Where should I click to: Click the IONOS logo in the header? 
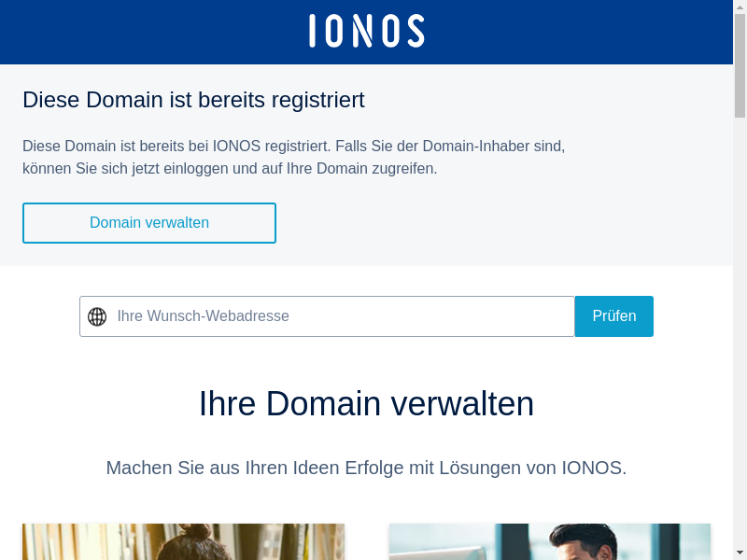tap(366, 31)
